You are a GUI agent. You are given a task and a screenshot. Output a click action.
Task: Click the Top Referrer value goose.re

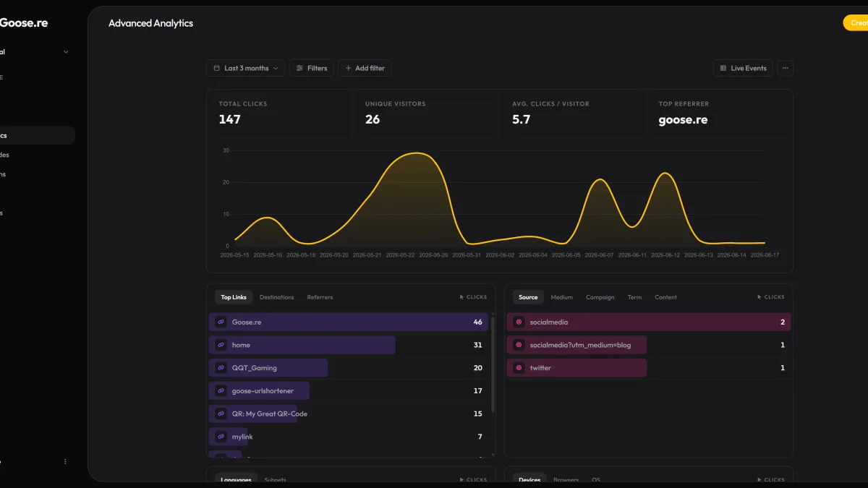tap(683, 120)
